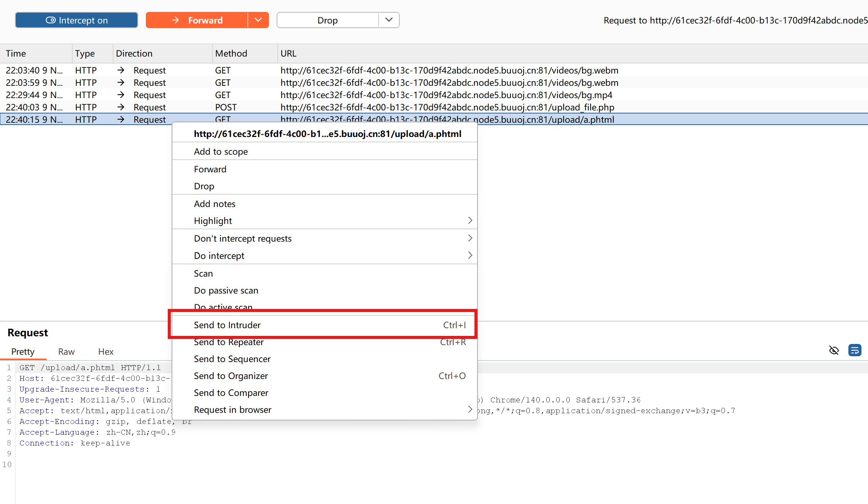The width and height of the screenshot is (868, 504).
Task: Select Send to Comparer option
Action: 231,393
